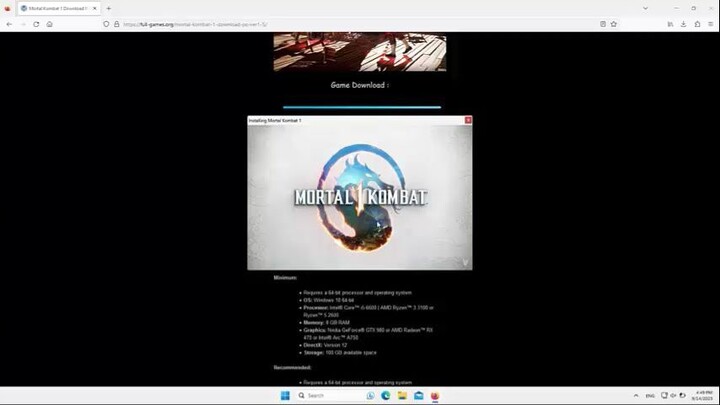
Task: Open the Mail app in the taskbar
Action: pos(419,395)
